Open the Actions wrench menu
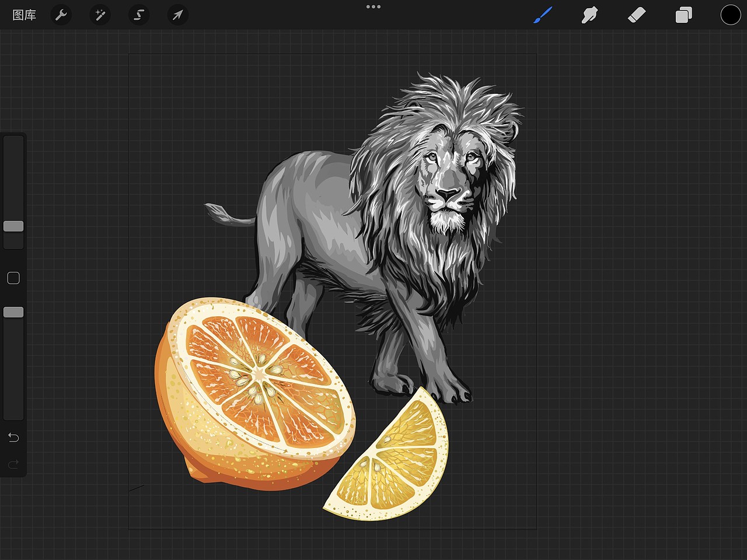747x560 pixels. tap(61, 15)
